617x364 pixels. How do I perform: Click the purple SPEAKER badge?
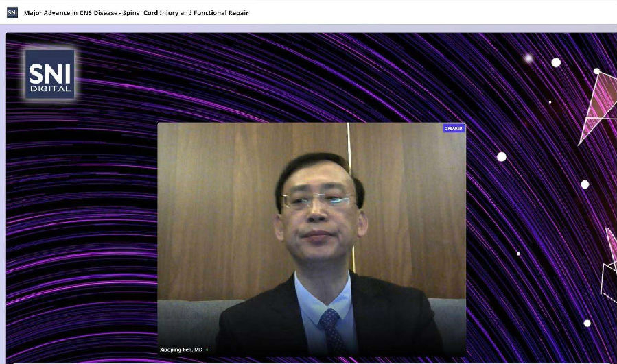454,128
